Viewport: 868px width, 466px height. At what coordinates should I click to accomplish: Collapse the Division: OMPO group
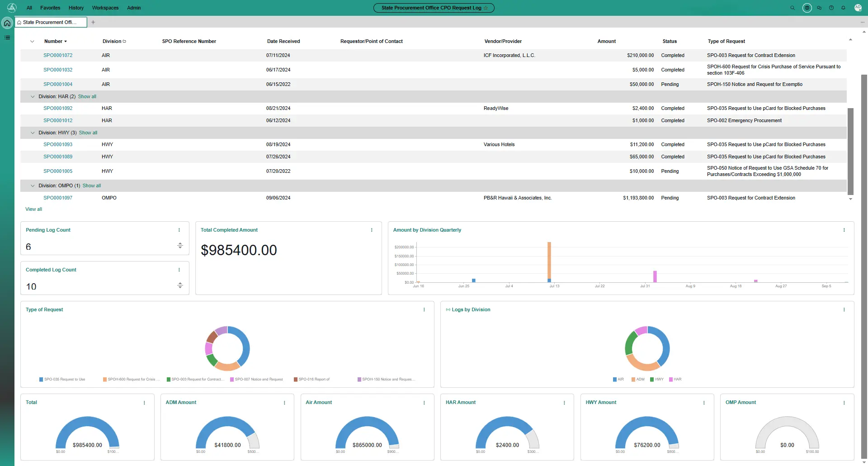[x=33, y=185]
